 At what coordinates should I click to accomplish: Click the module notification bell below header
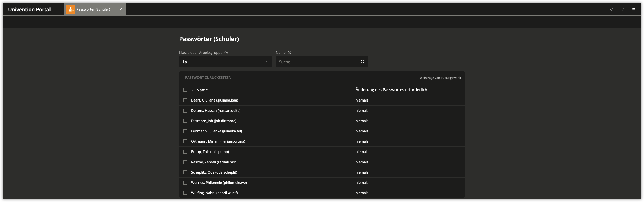point(634,22)
